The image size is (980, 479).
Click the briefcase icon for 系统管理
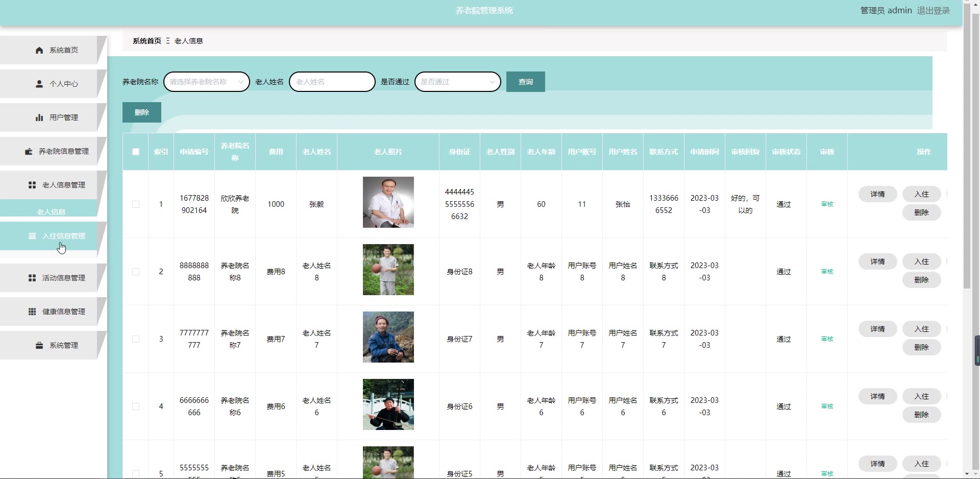(39, 345)
